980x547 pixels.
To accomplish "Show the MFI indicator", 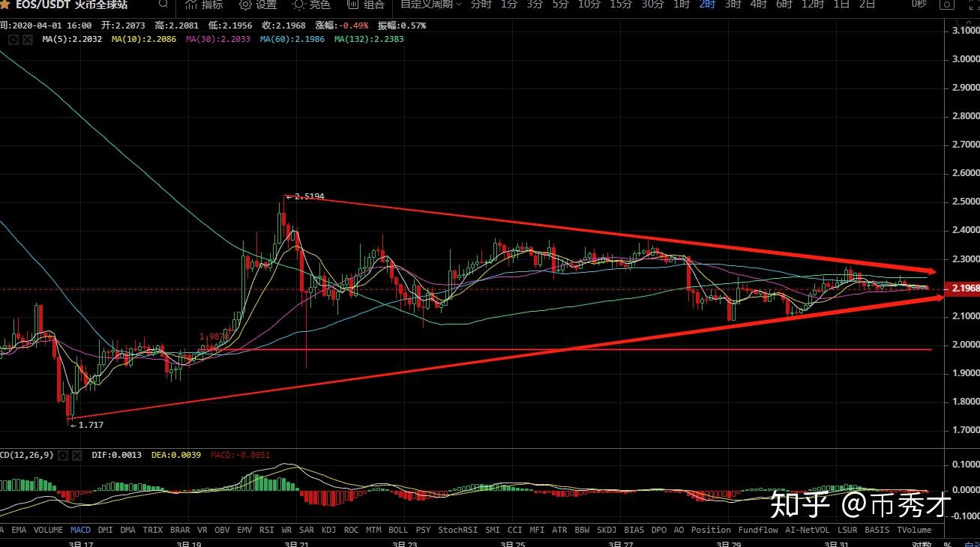I will [x=537, y=530].
